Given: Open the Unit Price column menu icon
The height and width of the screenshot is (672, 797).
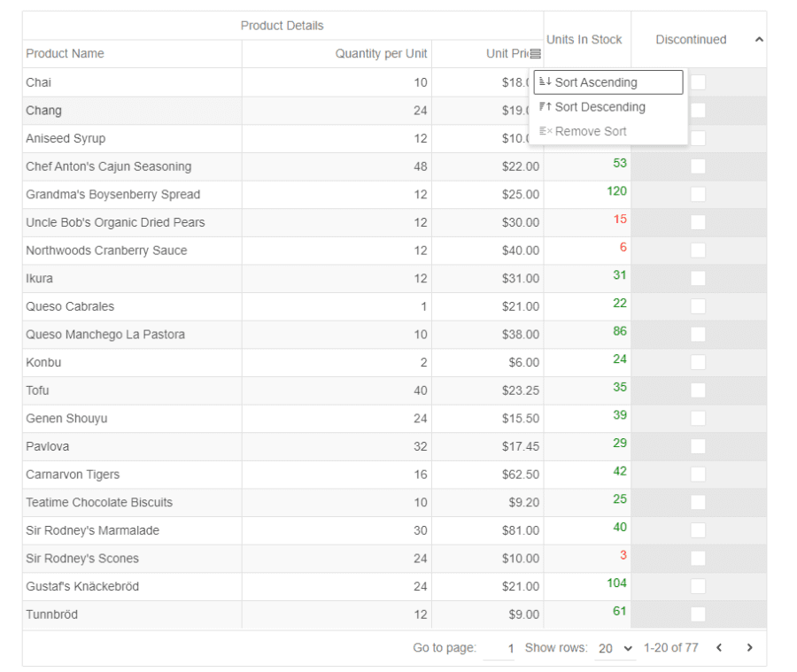Looking at the screenshot, I should coord(535,54).
